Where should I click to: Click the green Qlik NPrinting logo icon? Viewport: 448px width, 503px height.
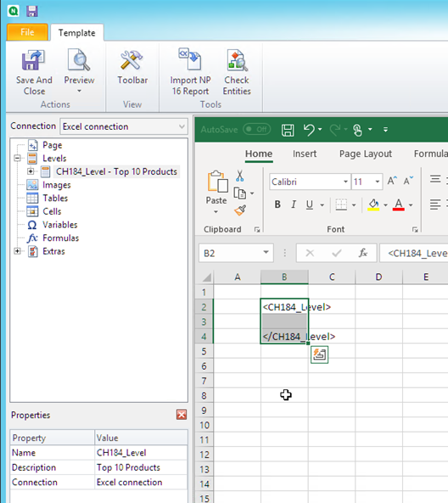(14, 11)
